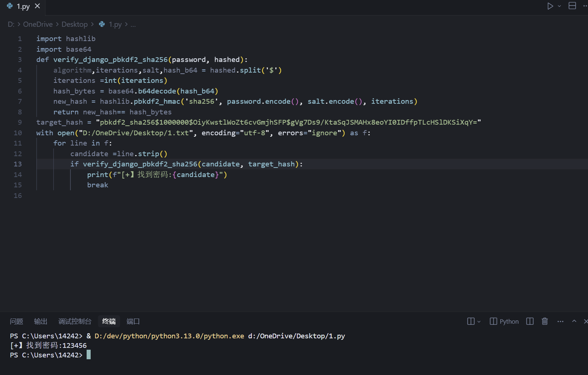Screen dimensions: 588x375
Task: Click 'return' keyword on line 8
Action: pyautogui.click(x=66, y=112)
